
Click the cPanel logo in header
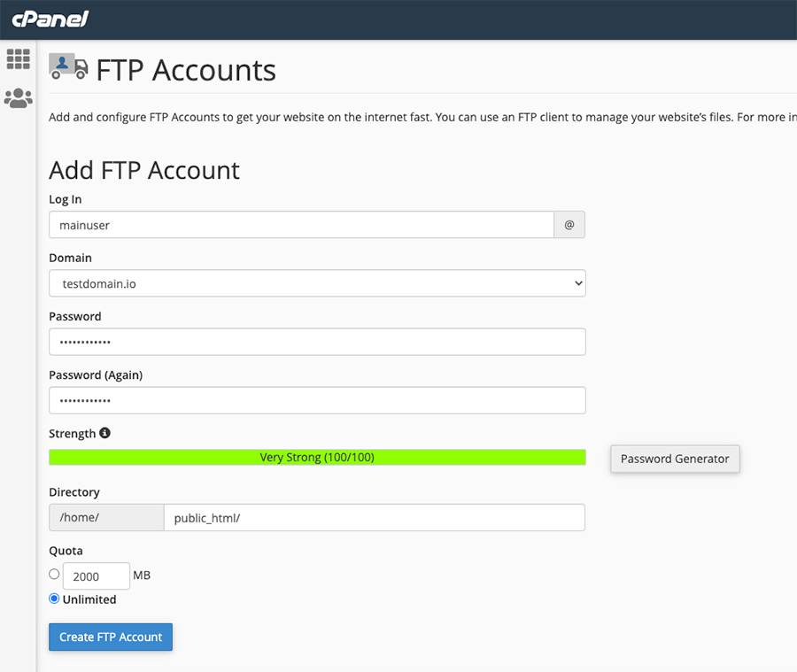pos(50,19)
